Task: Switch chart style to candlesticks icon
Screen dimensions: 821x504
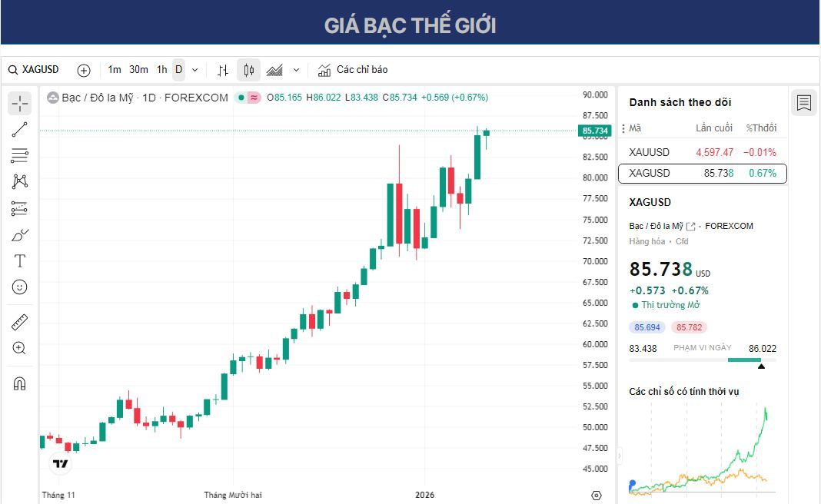Action: coord(248,69)
